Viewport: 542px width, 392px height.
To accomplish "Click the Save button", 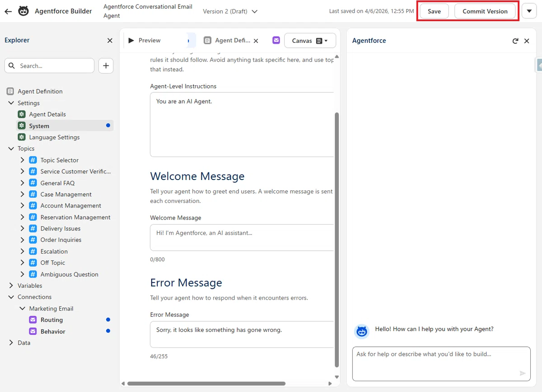I will click(x=434, y=11).
